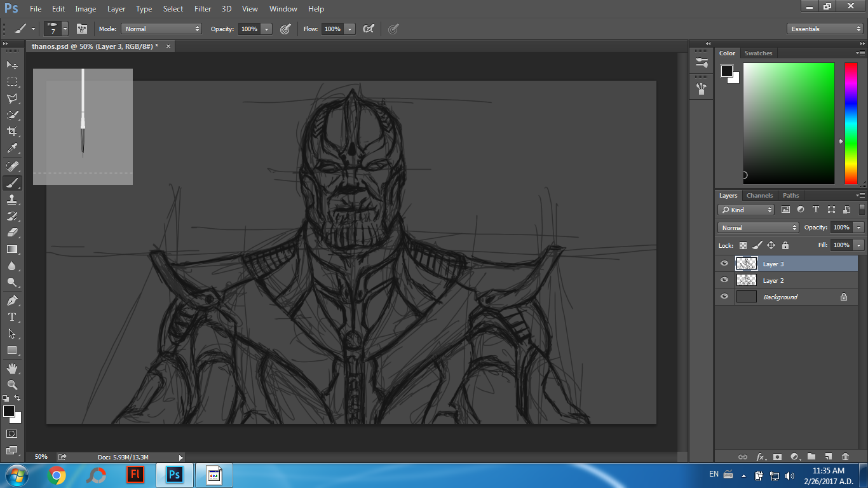
Task: Select the Gradient tool
Action: pos(12,249)
